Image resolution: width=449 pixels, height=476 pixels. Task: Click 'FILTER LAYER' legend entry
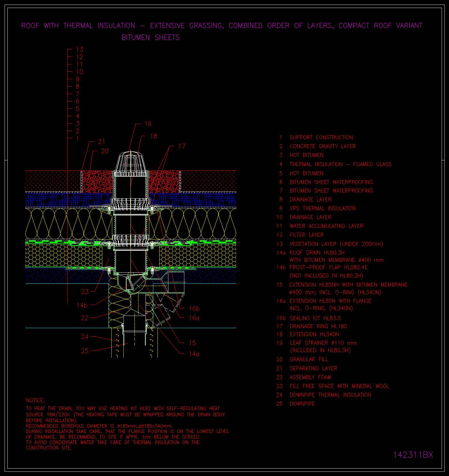point(307,235)
